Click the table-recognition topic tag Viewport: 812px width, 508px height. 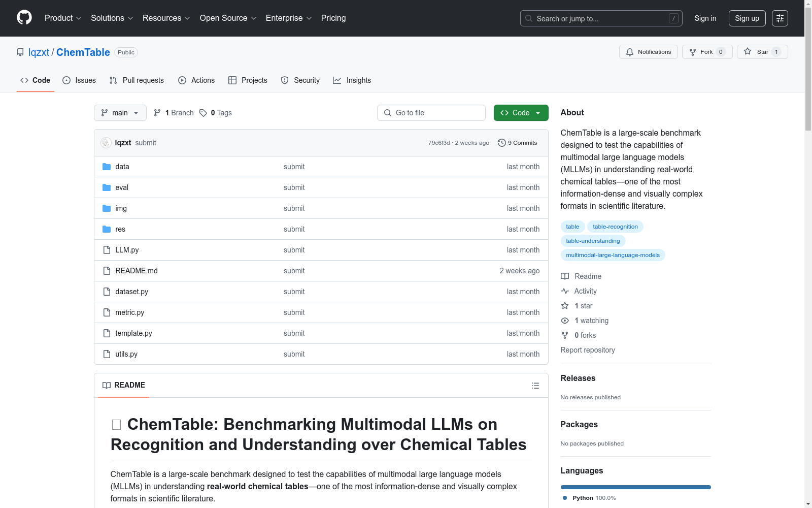click(x=615, y=227)
